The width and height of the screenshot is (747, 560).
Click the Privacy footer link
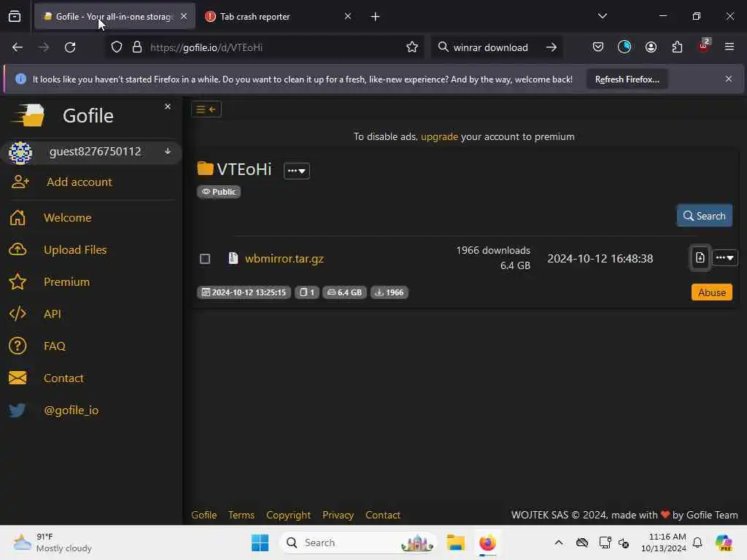pyautogui.click(x=338, y=515)
